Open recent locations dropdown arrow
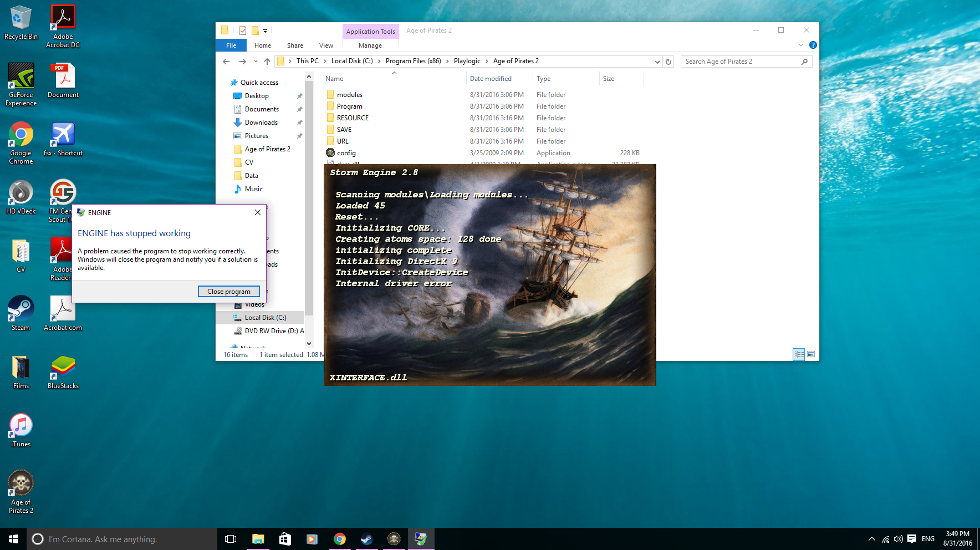 coord(256,62)
